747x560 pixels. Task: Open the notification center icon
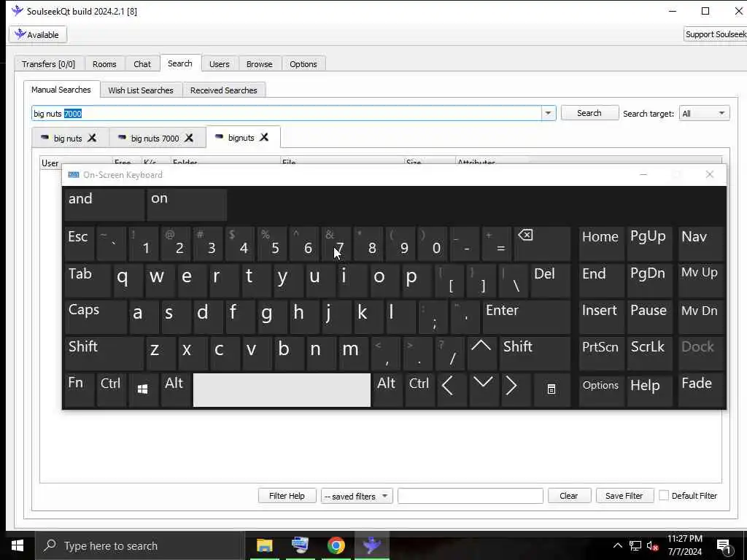(x=724, y=547)
